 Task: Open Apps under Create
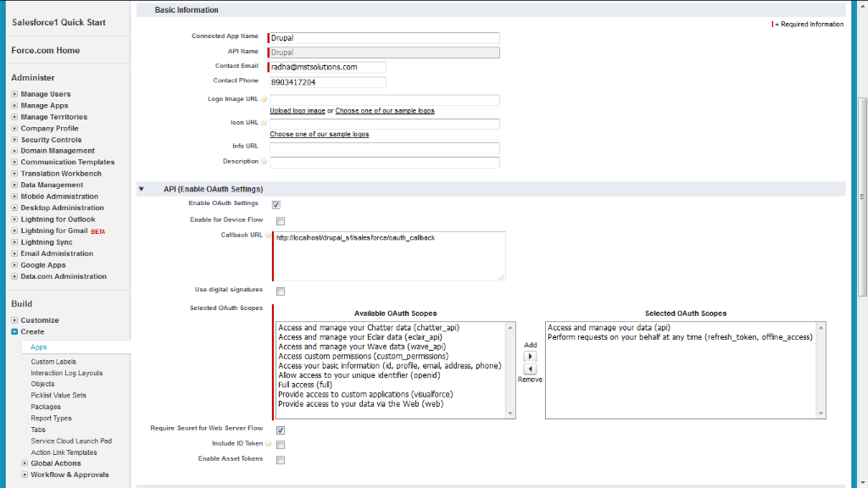click(39, 347)
